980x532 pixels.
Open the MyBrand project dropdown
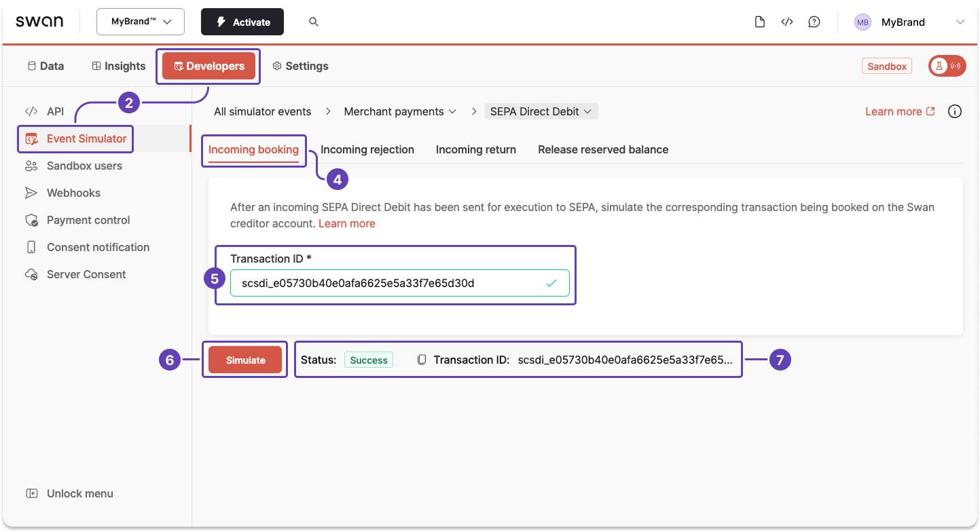140,21
